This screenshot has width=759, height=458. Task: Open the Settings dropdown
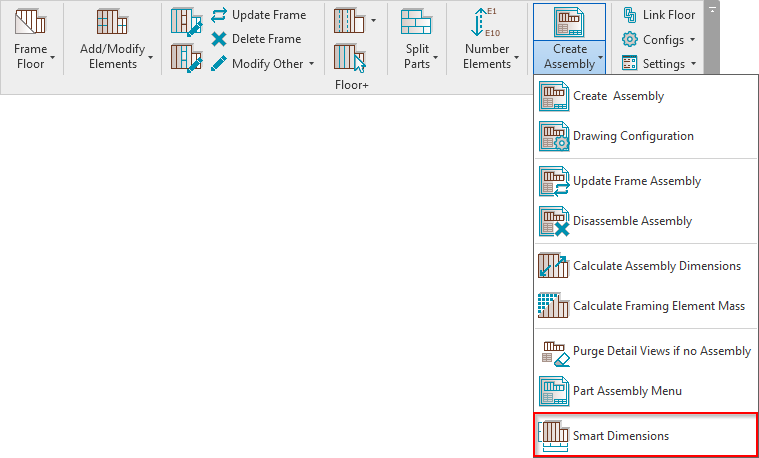(693, 64)
